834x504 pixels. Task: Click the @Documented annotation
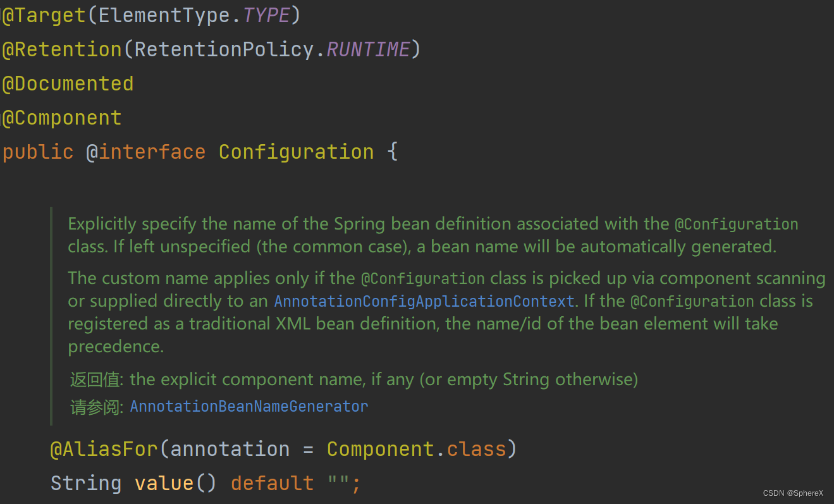coord(68,83)
